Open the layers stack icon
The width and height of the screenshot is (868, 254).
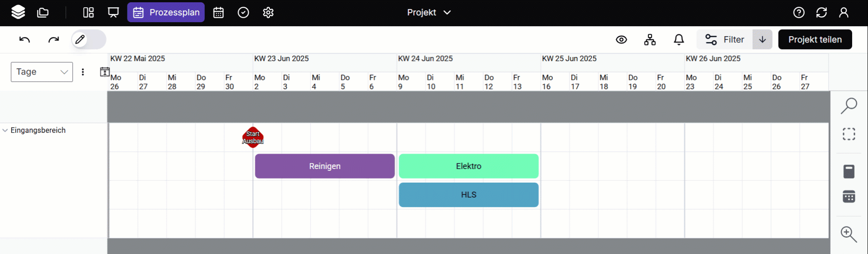(x=18, y=12)
